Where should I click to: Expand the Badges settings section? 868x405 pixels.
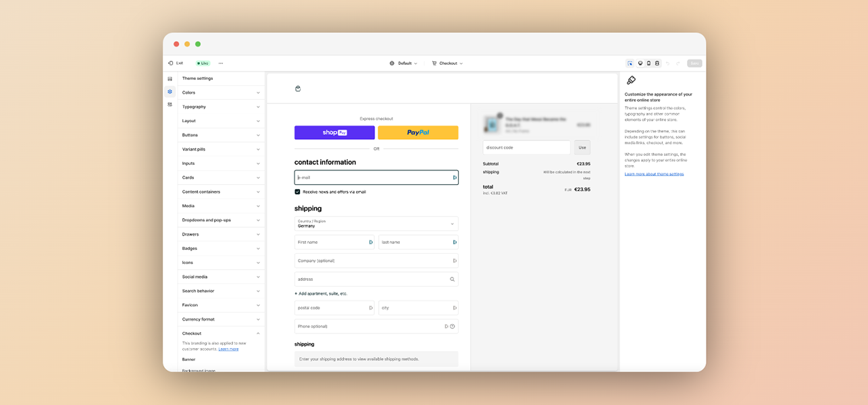tap(221, 248)
